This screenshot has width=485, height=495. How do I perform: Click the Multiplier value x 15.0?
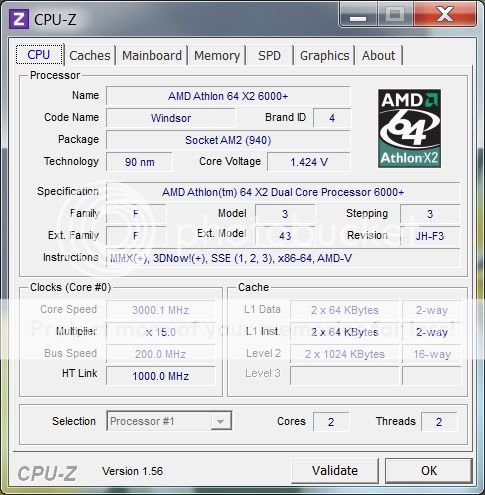[x=160, y=332]
